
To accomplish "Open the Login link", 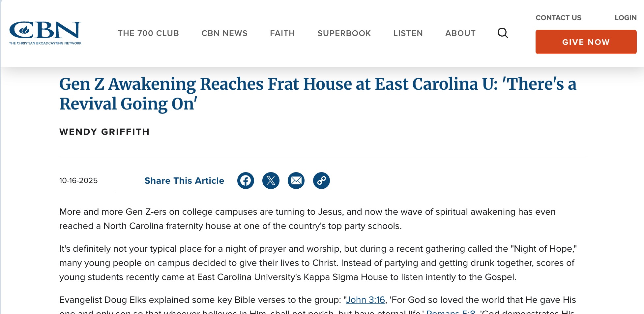I will pyautogui.click(x=626, y=18).
